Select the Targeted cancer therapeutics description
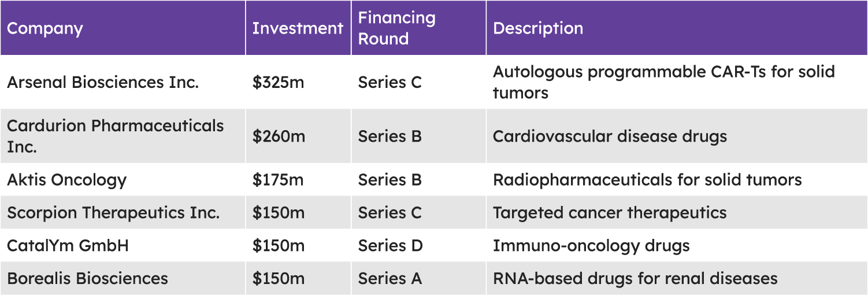 click(x=609, y=213)
